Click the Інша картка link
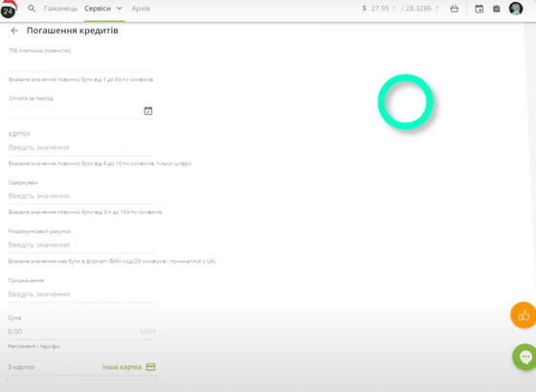 123,367
